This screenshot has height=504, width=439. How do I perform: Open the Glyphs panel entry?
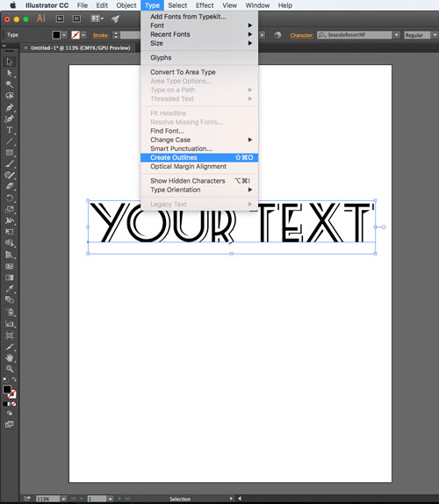pyautogui.click(x=199, y=58)
